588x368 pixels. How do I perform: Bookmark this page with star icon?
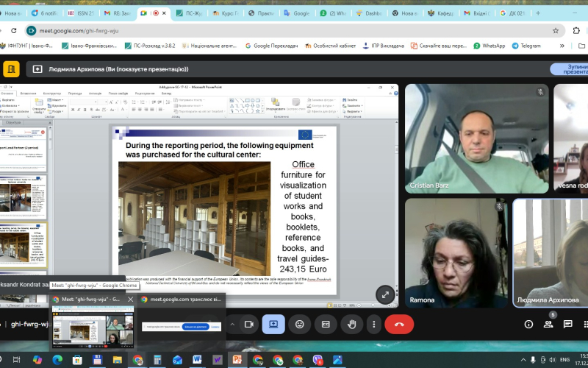556,30
